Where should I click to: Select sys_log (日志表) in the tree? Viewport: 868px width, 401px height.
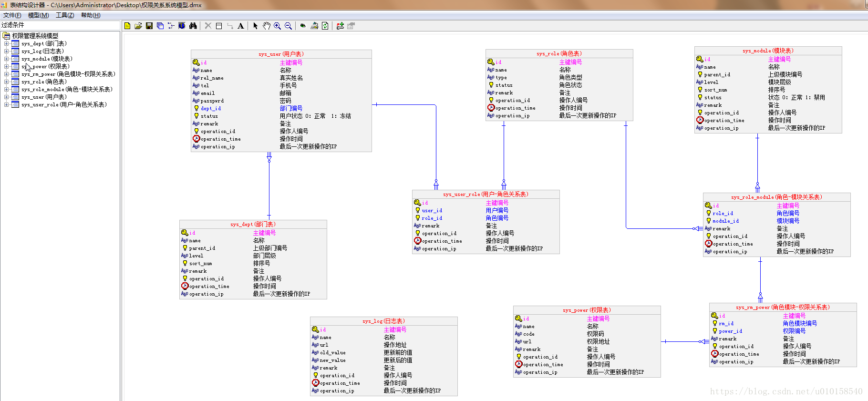coord(42,51)
